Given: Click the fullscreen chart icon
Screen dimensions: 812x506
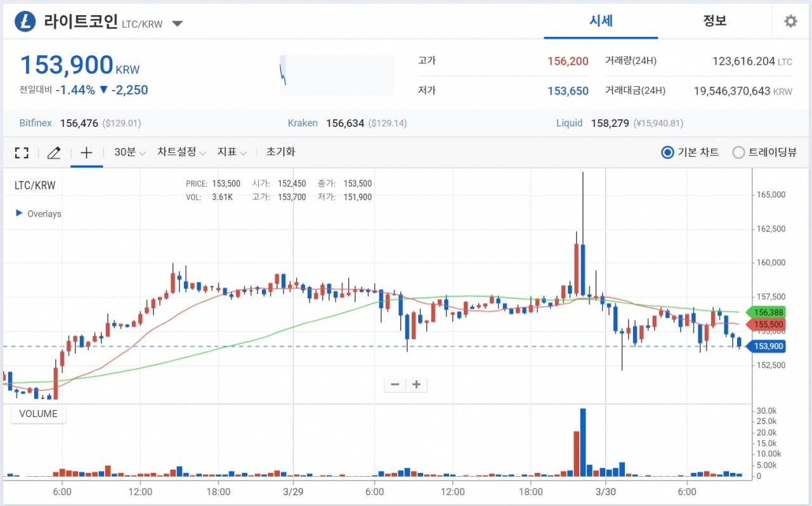Looking at the screenshot, I should [x=22, y=153].
